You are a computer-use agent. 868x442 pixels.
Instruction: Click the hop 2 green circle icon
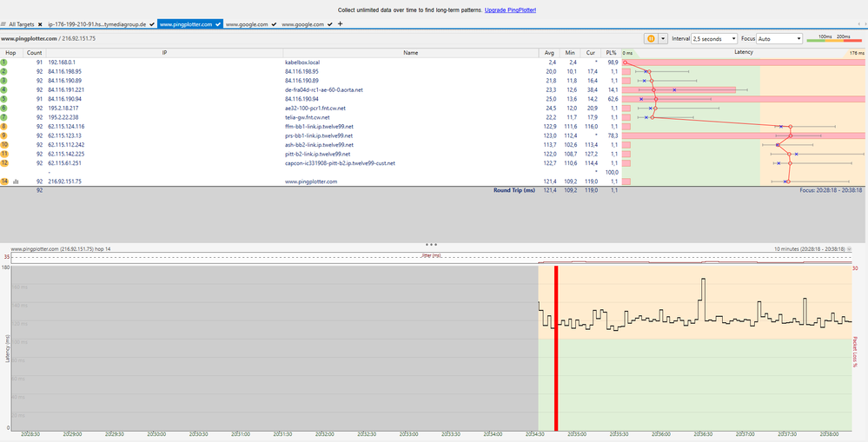pyautogui.click(x=3, y=71)
